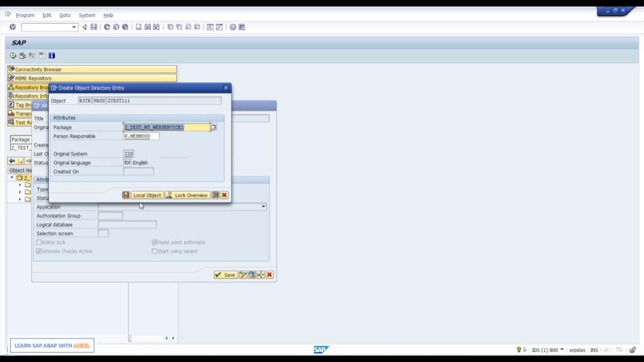The width and height of the screenshot is (644, 362).
Task: Click the Last Page icon in the toolbar
Action: click(x=197, y=27)
